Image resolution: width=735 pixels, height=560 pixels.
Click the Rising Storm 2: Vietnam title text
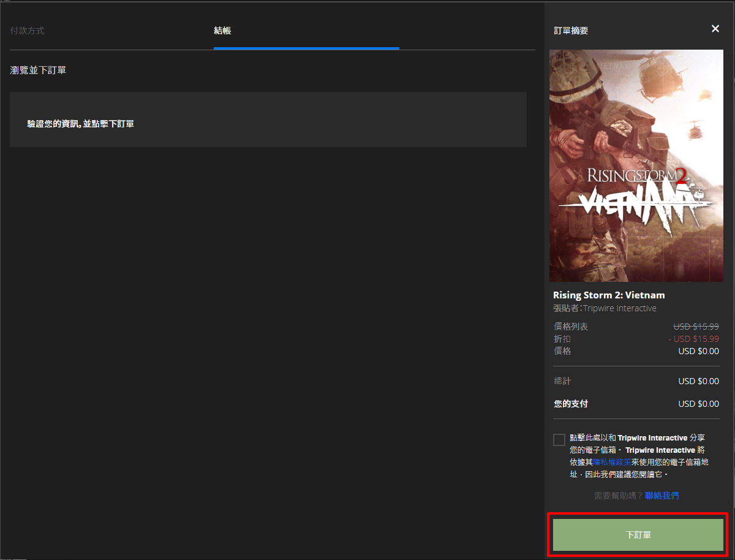(x=609, y=295)
